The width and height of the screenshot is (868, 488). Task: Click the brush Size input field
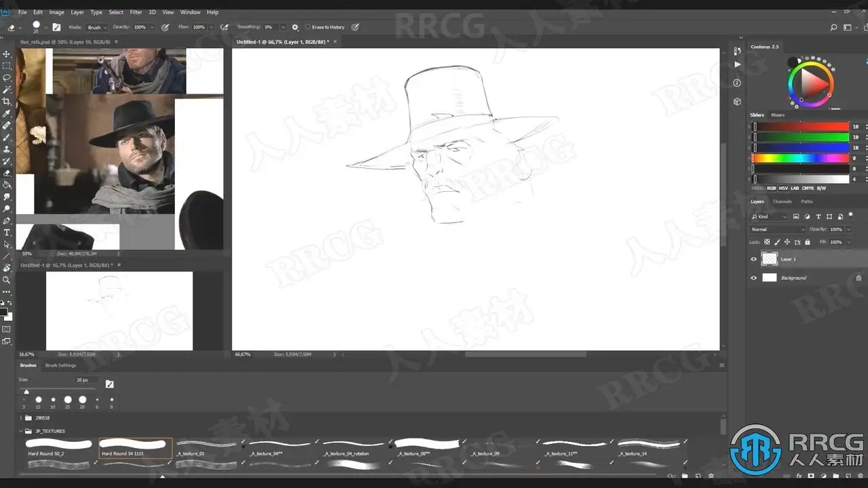coord(87,380)
